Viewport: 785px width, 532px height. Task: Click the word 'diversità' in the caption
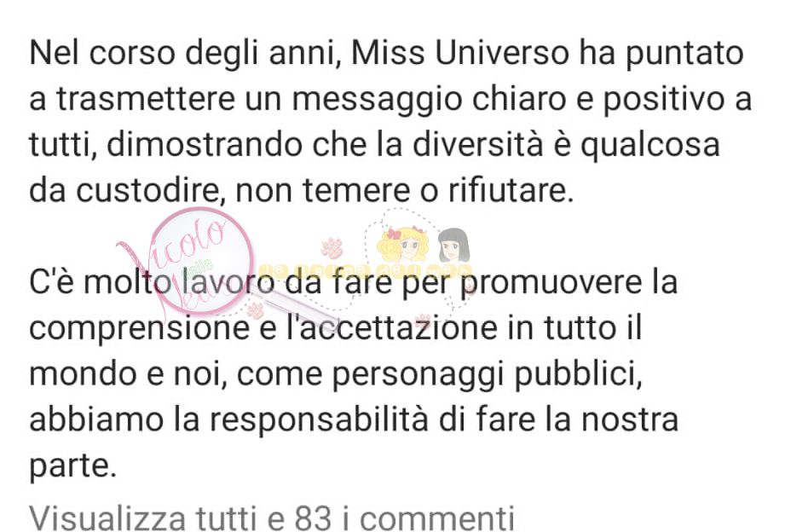(477, 145)
